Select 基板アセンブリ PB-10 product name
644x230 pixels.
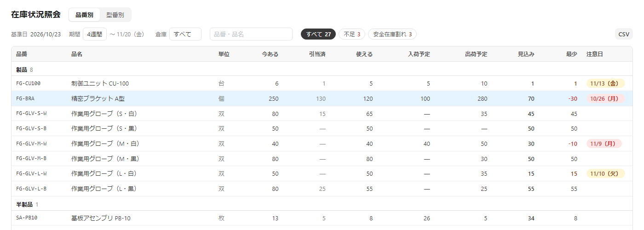coord(101,218)
